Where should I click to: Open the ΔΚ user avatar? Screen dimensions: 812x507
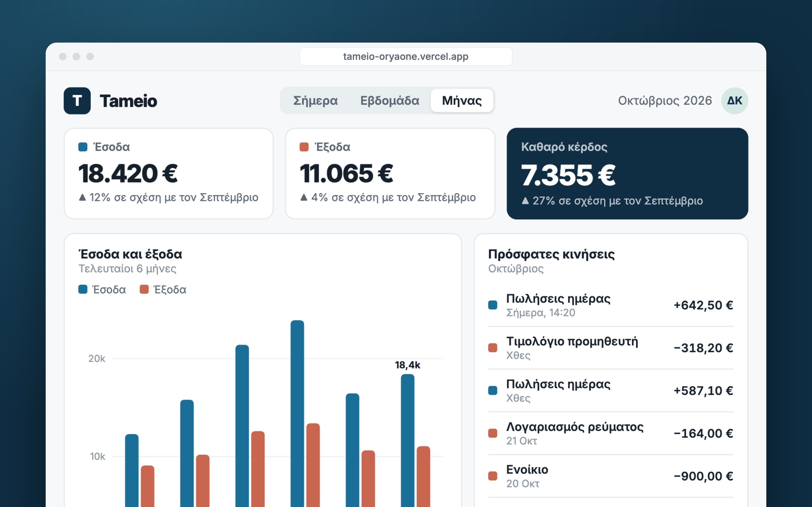tap(734, 101)
